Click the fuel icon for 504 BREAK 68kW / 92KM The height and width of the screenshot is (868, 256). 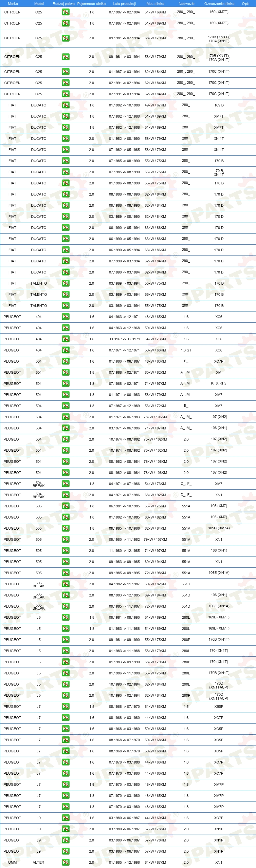66,495
